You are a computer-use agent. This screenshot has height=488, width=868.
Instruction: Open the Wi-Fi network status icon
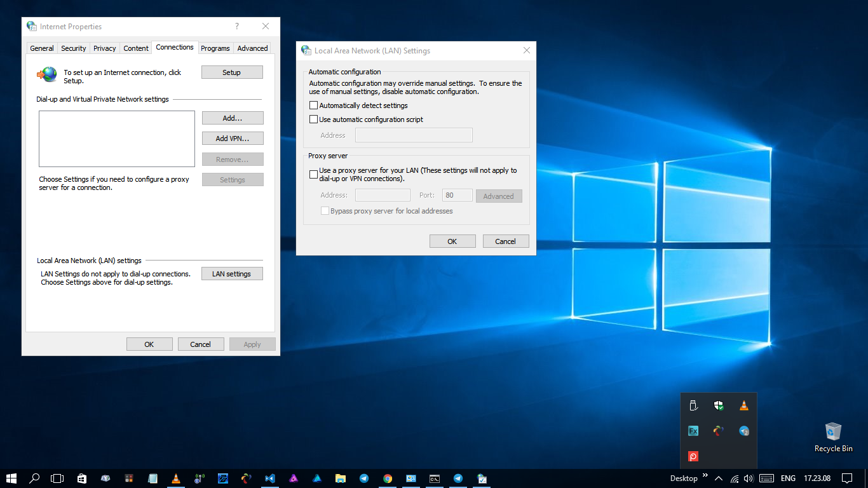(x=735, y=478)
